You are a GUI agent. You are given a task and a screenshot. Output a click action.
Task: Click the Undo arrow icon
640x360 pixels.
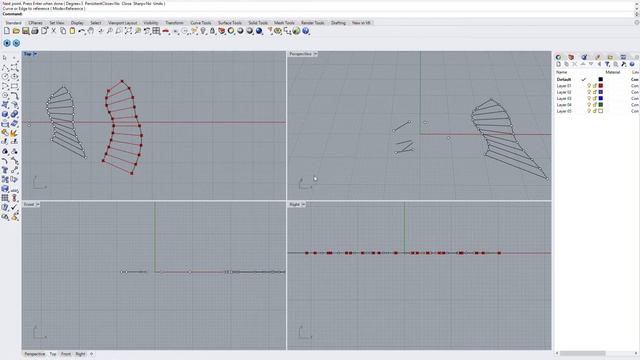pyautogui.click(x=82, y=31)
